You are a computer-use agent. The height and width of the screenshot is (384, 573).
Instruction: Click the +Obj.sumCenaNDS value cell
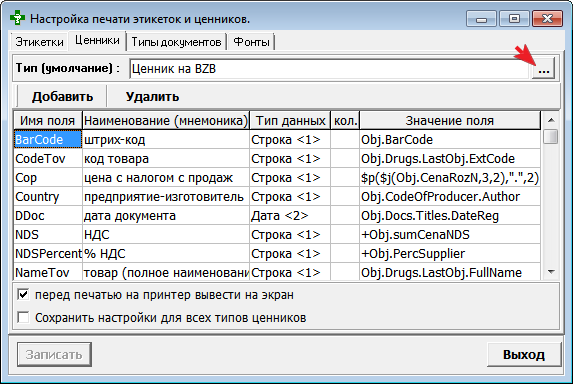coord(450,235)
